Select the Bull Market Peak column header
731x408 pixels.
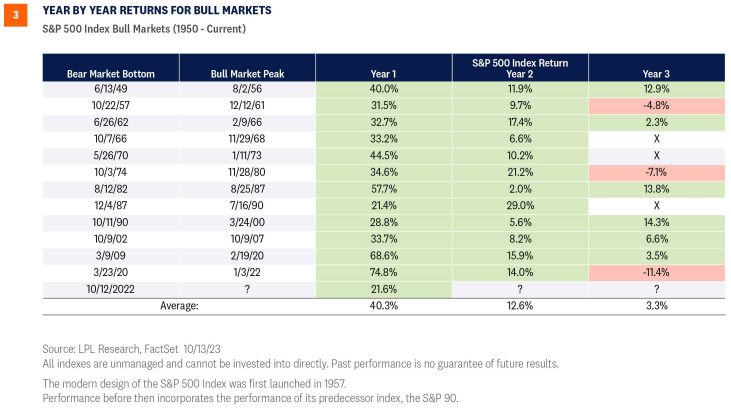[x=247, y=73]
